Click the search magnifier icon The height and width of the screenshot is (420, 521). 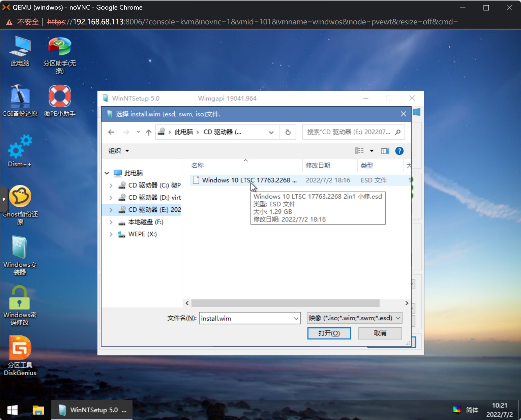[398, 132]
